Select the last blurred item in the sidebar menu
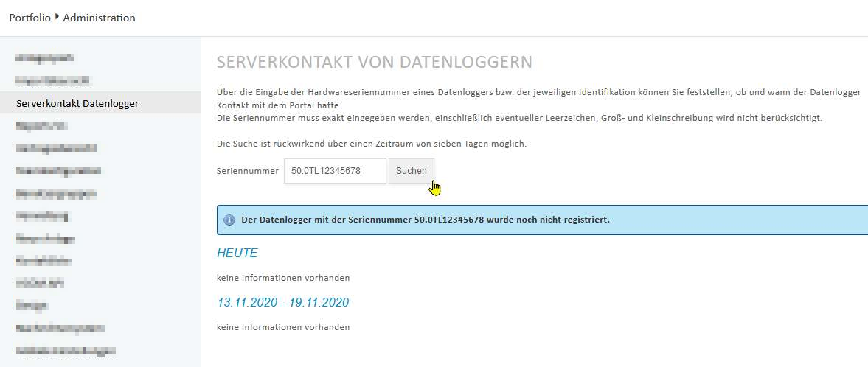The image size is (868, 367). coord(66,351)
